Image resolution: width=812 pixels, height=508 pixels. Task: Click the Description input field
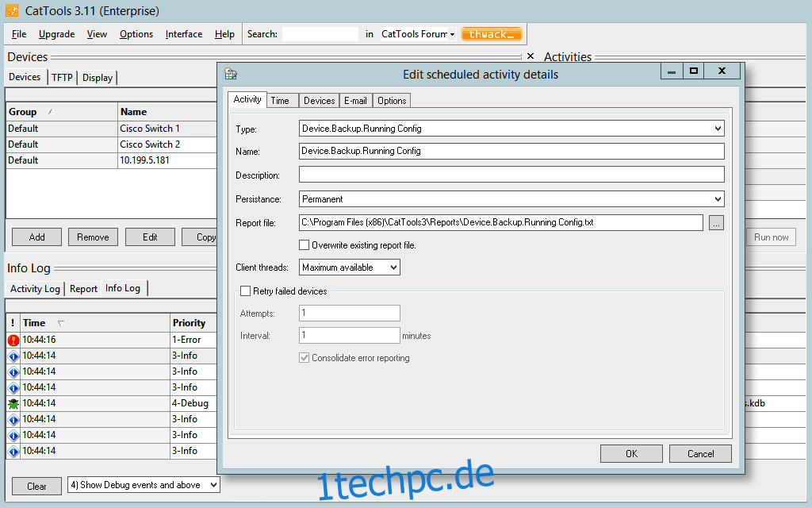(511, 174)
